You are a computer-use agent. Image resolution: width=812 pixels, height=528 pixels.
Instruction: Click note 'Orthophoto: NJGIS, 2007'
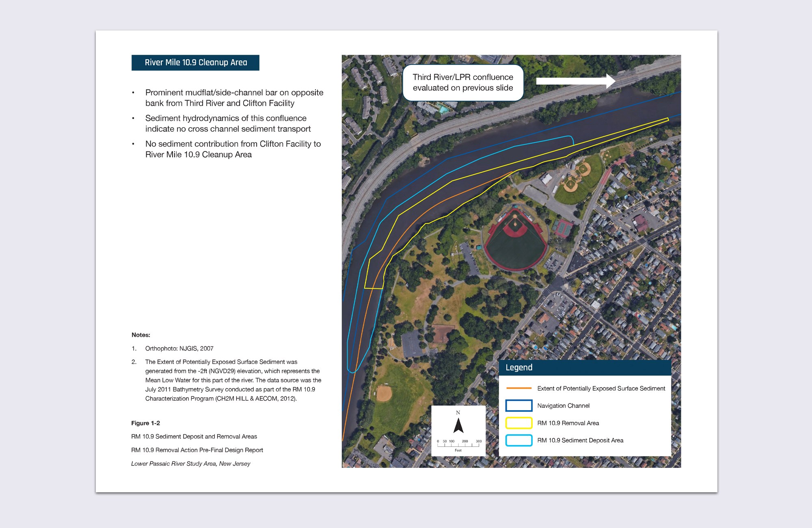click(x=179, y=348)
